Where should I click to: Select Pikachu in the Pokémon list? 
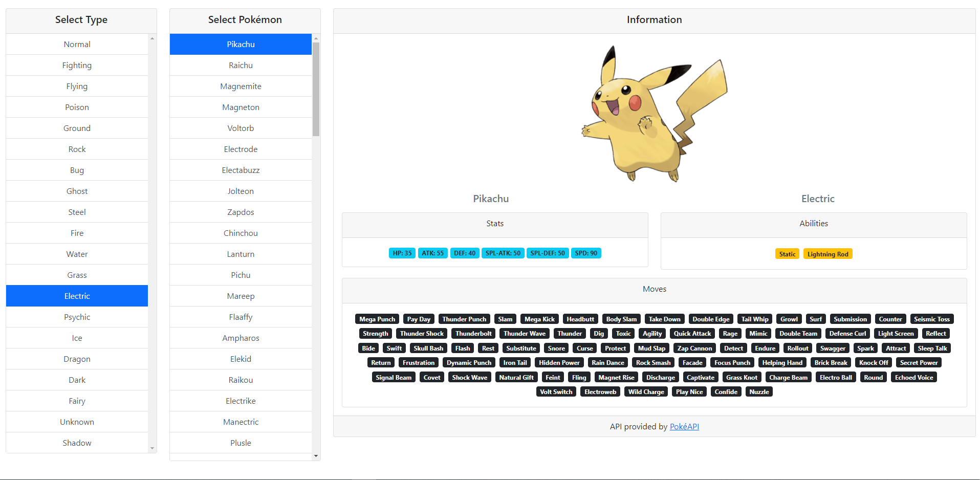tap(241, 44)
